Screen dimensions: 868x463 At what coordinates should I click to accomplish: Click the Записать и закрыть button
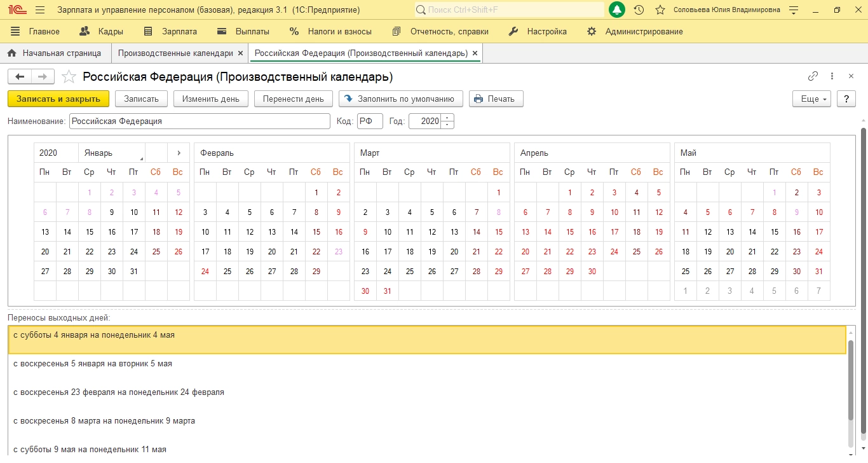pos(58,99)
